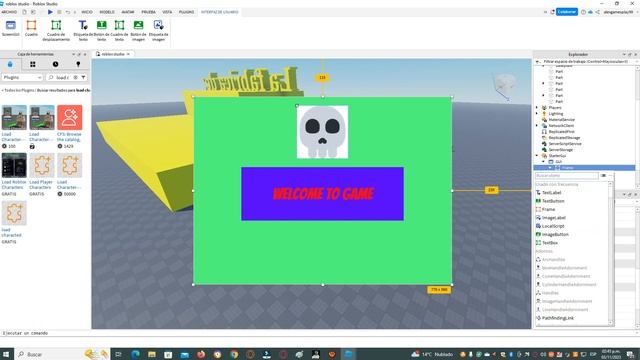
Task: Open the ARCHIVO menu
Action: 9,12
